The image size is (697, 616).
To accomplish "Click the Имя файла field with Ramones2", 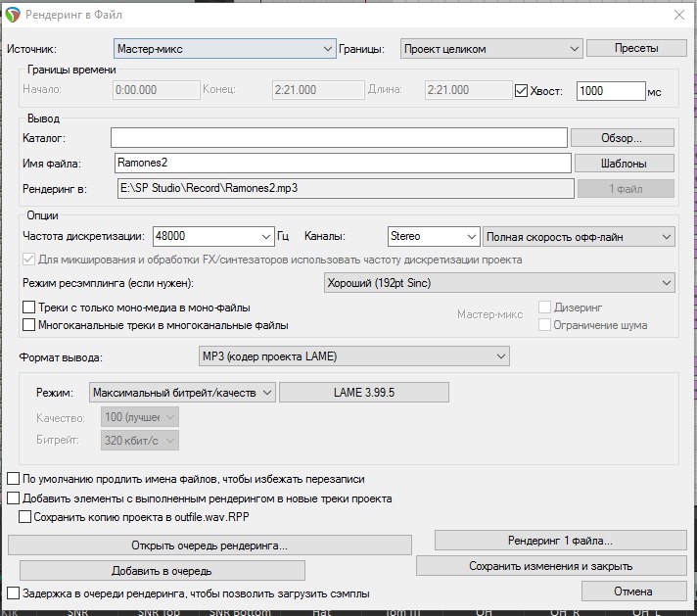I will pyautogui.click(x=340, y=163).
